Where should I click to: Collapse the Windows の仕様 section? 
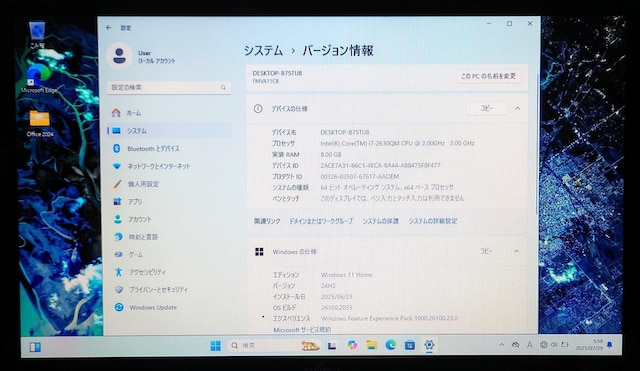click(x=517, y=251)
